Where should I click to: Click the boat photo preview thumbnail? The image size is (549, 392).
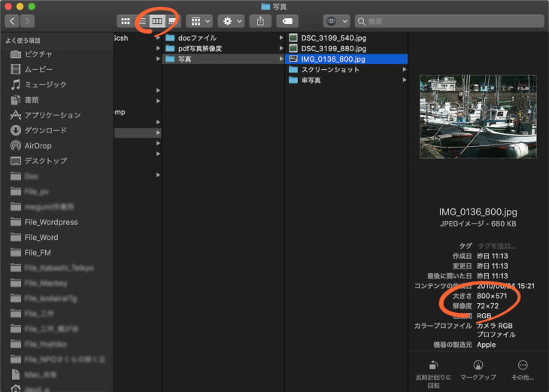pos(478,116)
